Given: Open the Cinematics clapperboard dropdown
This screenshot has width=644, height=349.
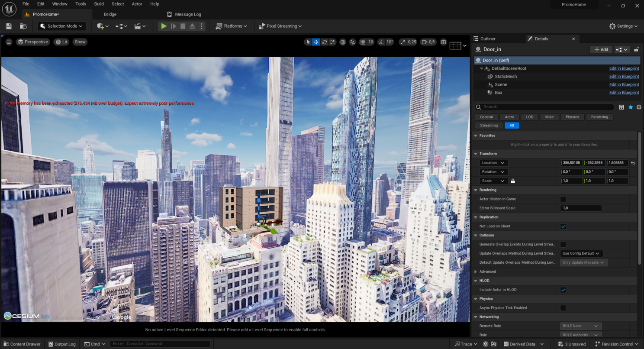Looking at the screenshot, I should (140, 26).
